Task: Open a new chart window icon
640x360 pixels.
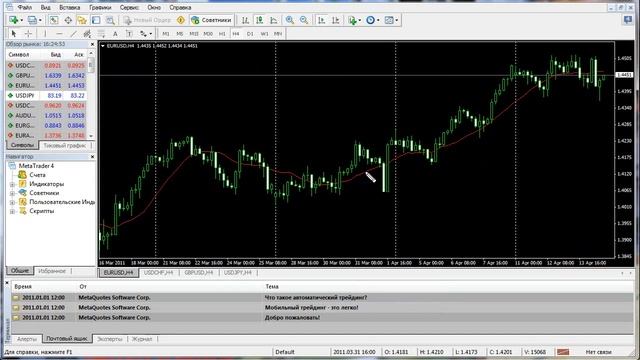Action: (x=13, y=20)
